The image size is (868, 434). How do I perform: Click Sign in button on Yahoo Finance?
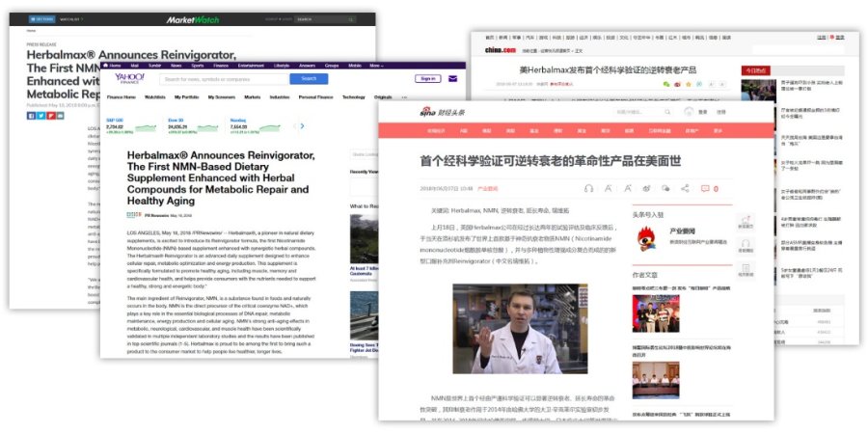428,79
